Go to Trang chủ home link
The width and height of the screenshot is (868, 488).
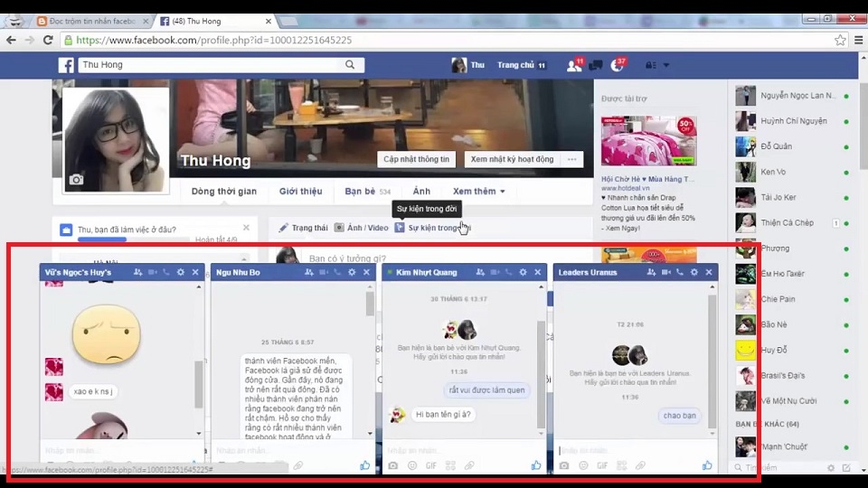(515, 65)
